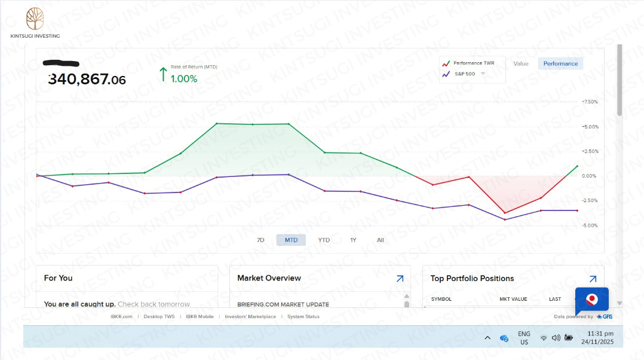Click the ENG US language indicator
This screenshot has height=360, width=644.
[524, 338]
